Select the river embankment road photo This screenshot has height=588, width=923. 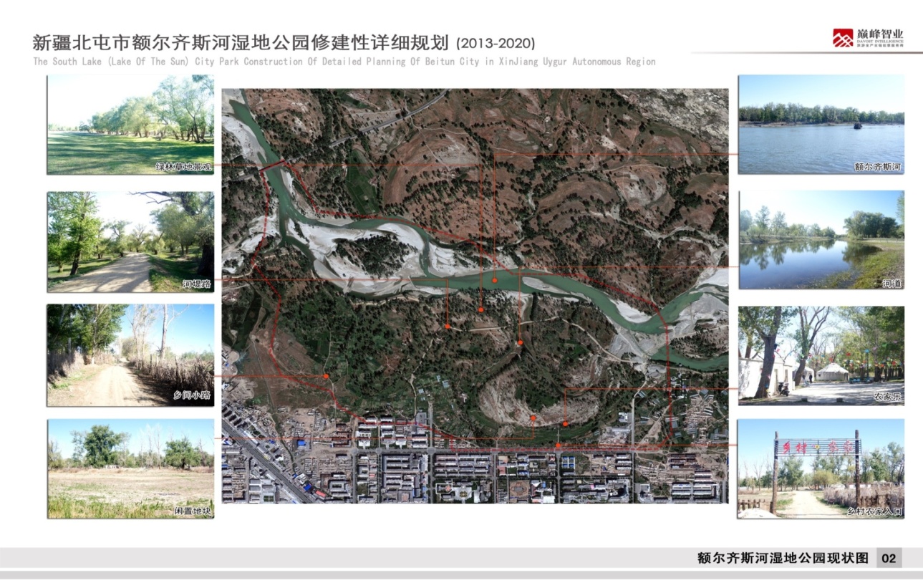click(x=130, y=241)
